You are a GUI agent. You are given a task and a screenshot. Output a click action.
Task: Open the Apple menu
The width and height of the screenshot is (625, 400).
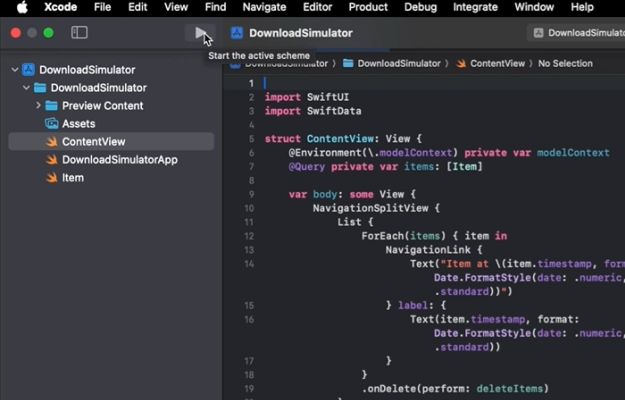pyautogui.click(x=22, y=7)
